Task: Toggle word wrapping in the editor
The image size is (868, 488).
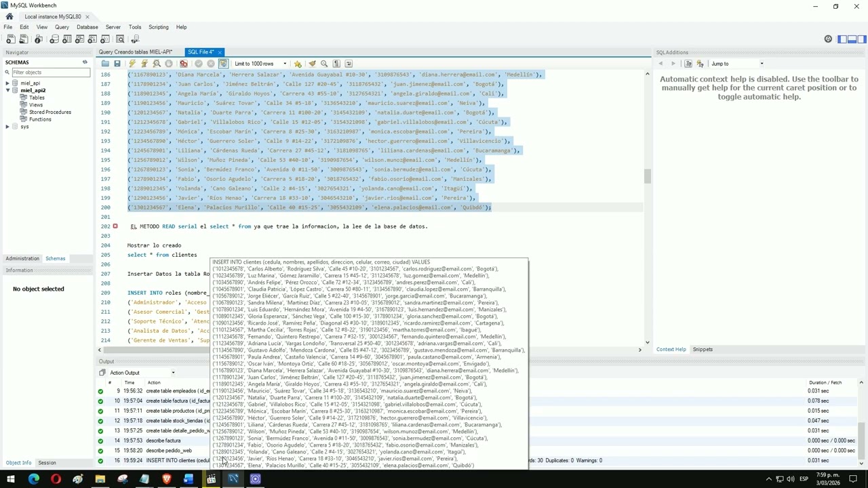Action: [349, 64]
